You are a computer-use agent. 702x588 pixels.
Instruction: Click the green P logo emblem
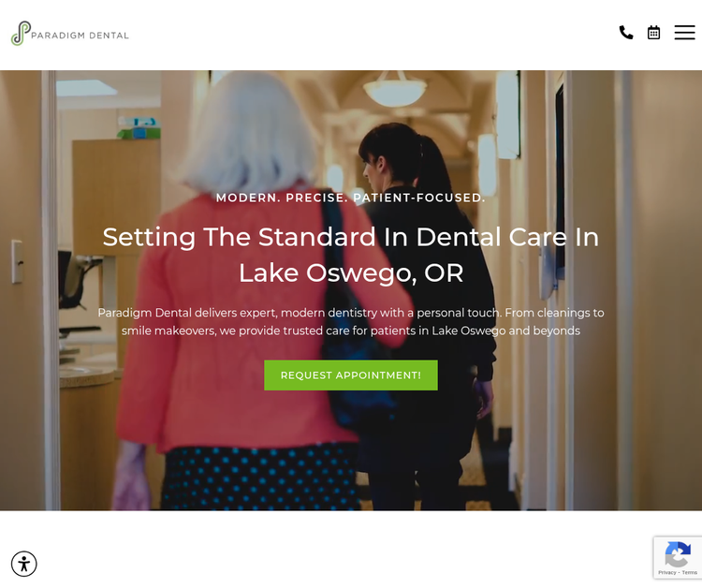(21, 33)
